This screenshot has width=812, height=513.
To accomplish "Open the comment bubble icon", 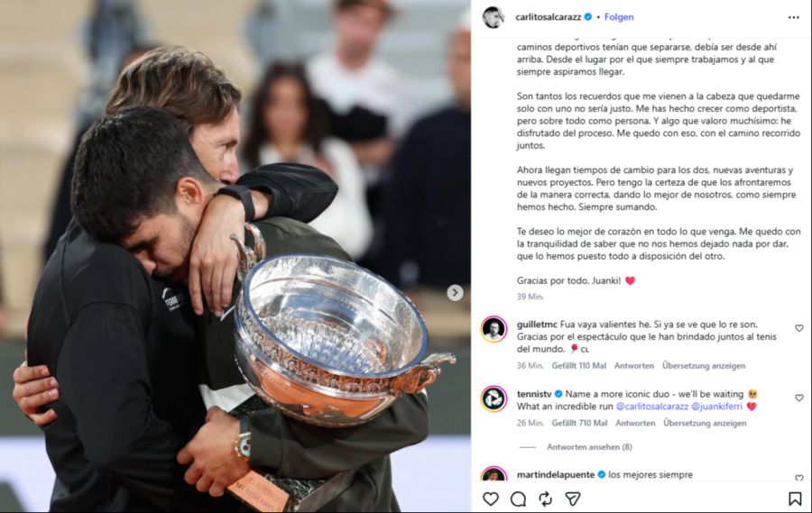I will (518, 499).
